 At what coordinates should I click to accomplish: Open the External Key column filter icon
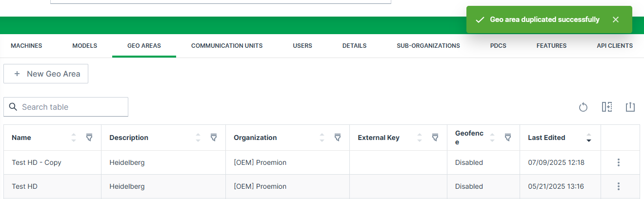[435, 138]
